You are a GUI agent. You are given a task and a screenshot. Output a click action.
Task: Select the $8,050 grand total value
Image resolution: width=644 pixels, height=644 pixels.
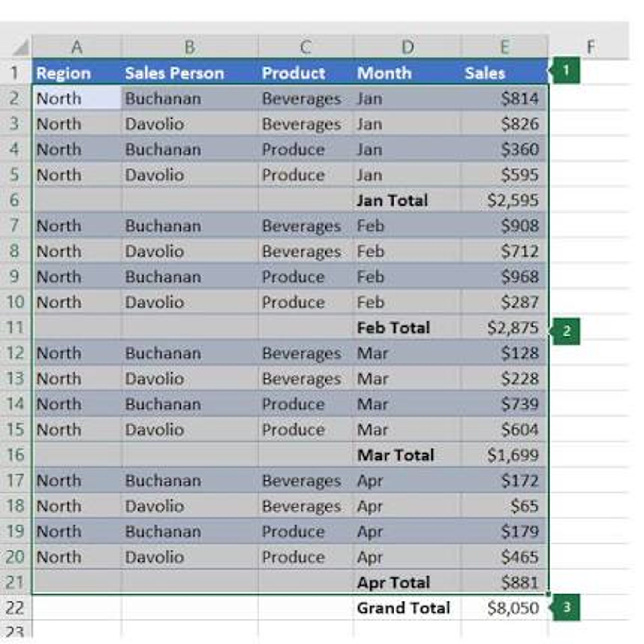[x=505, y=607]
